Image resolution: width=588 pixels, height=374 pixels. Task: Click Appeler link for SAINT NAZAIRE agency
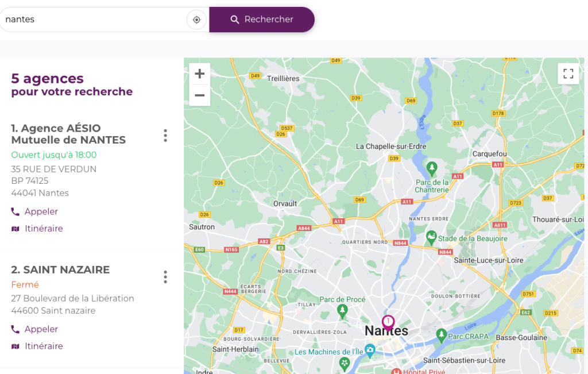(41, 329)
